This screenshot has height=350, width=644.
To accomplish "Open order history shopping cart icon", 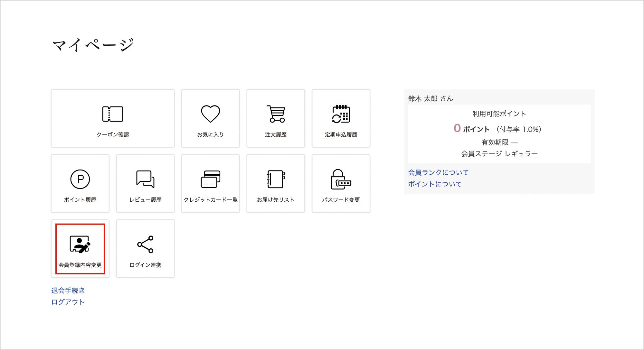I will click(276, 114).
